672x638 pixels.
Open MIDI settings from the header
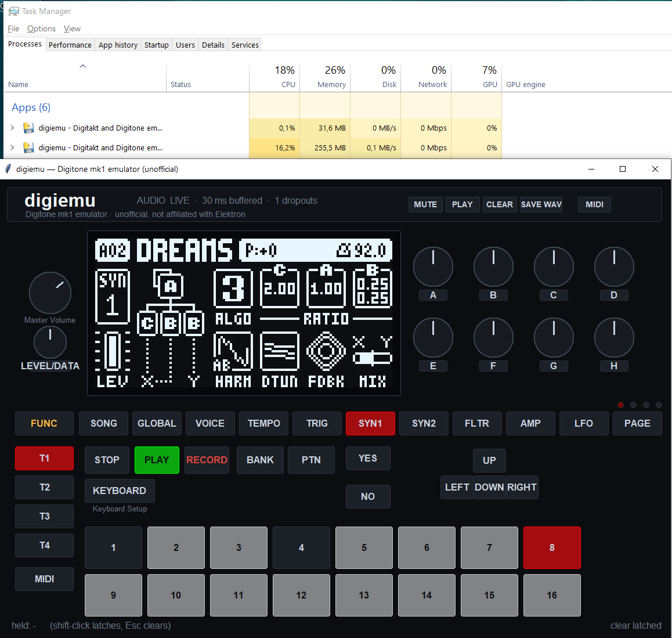pyautogui.click(x=594, y=204)
